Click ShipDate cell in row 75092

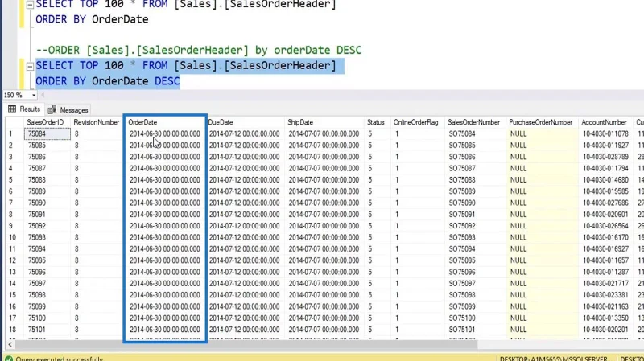(324, 226)
